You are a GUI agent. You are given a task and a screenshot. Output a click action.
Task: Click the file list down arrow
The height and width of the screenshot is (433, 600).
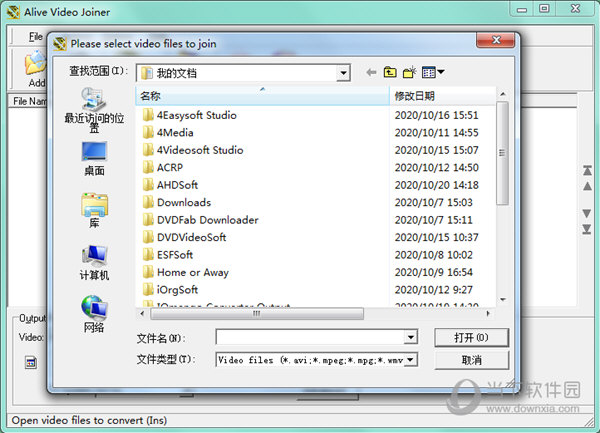(503, 299)
